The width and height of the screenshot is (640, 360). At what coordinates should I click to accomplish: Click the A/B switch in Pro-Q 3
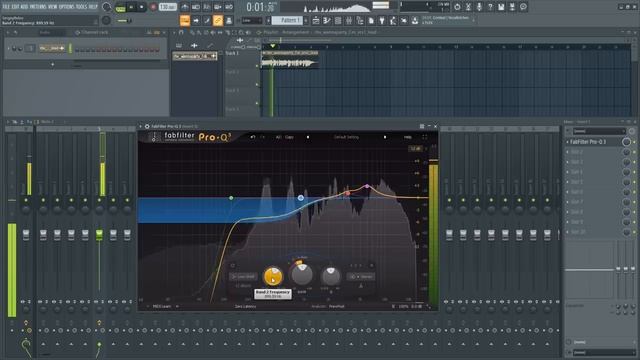pyautogui.click(x=278, y=137)
